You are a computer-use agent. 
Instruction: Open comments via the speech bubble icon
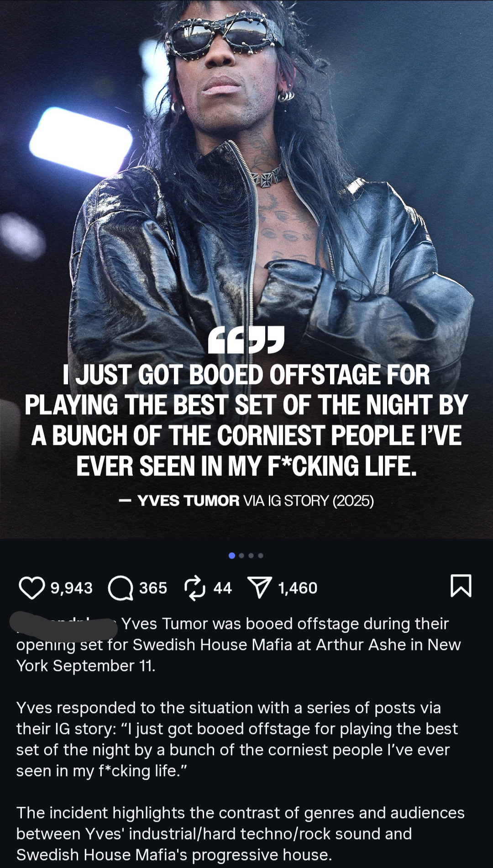pos(121,587)
